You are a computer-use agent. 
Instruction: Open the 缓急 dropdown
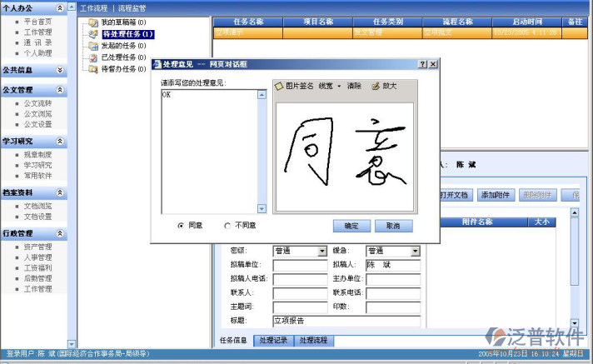click(416, 251)
